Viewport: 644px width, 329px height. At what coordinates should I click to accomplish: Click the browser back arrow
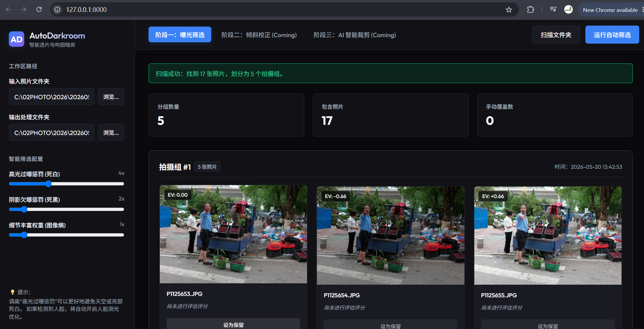tap(9, 10)
